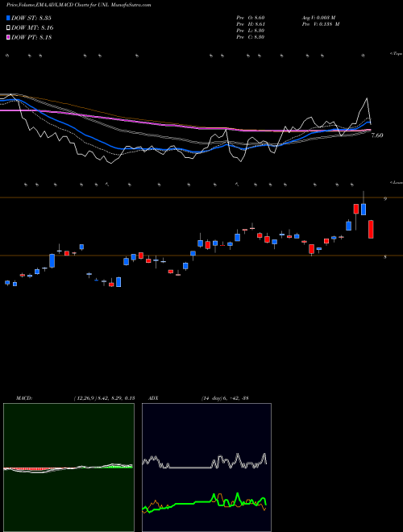This screenshot has width=403, height=532.
Task: Click the Avg V average volume value
Action: pyautogui.click(x=318, y=17)
